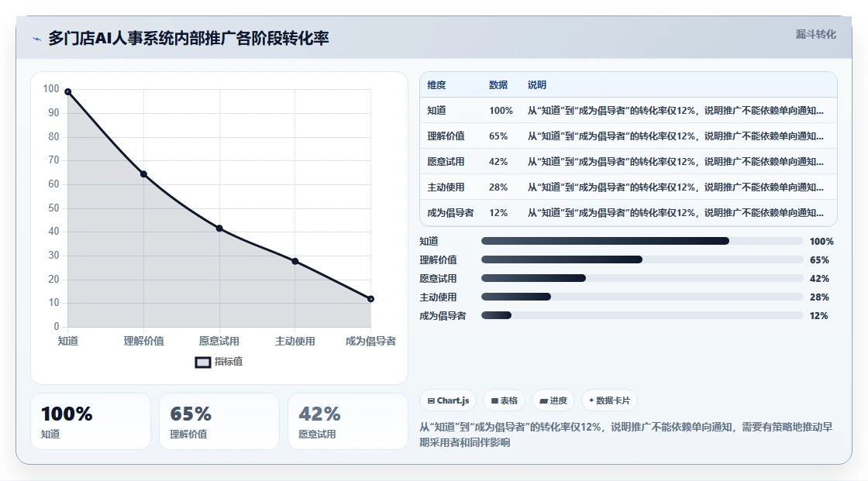The width and height of the screenshot is (868, 481).
Task: Click the 数据卡片 chip
Action: point(609,400)
